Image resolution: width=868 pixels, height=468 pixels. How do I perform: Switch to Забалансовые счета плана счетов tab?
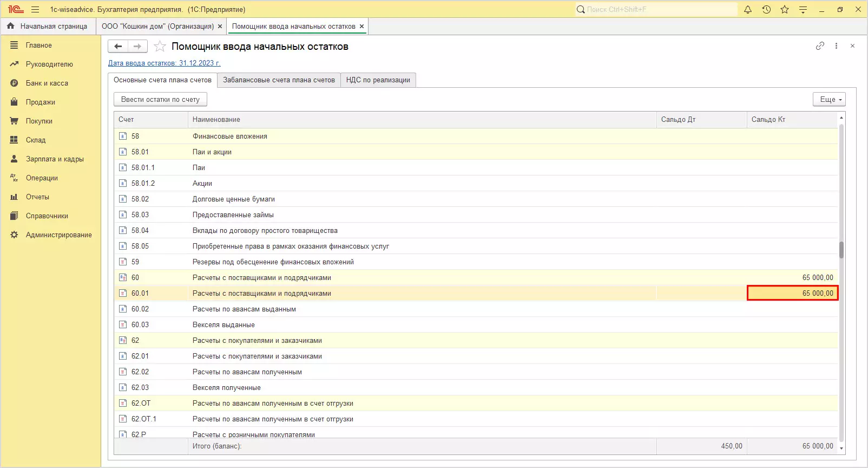279,80
